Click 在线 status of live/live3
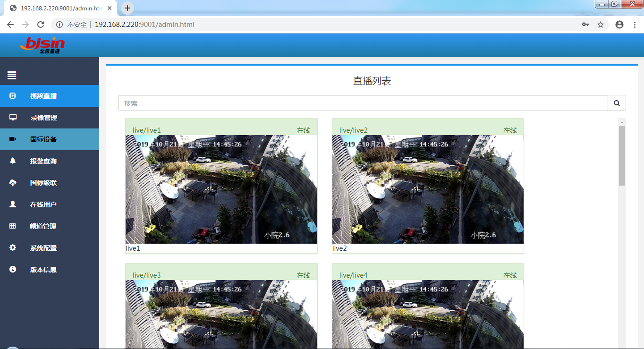The width and height of the screenshot is (644, 349). pyautogui.click(x=304, y=275)
